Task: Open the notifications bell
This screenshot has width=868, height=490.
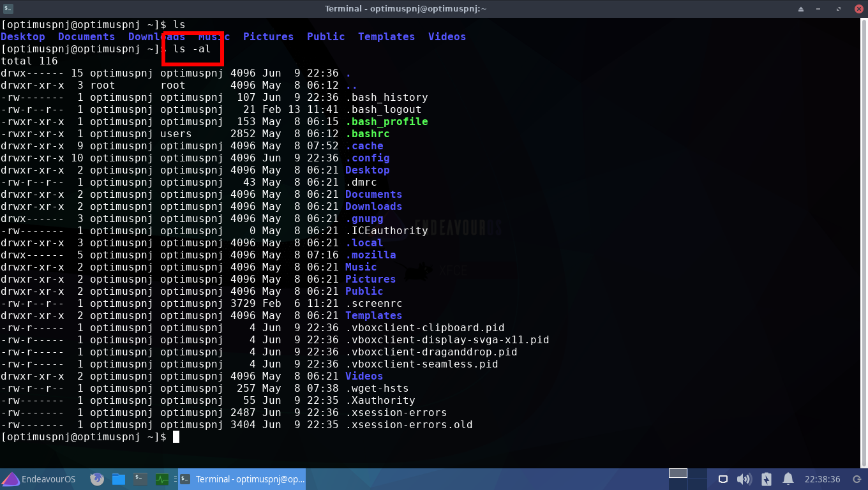Action: click(x=788, y=479)
